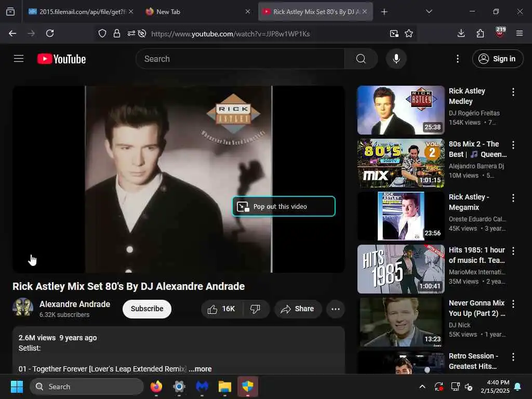Image resolution: width=532 pixels, height=399 pixels.
Task: Open options for Rick Astley Medley video
Action: [513, 92]
